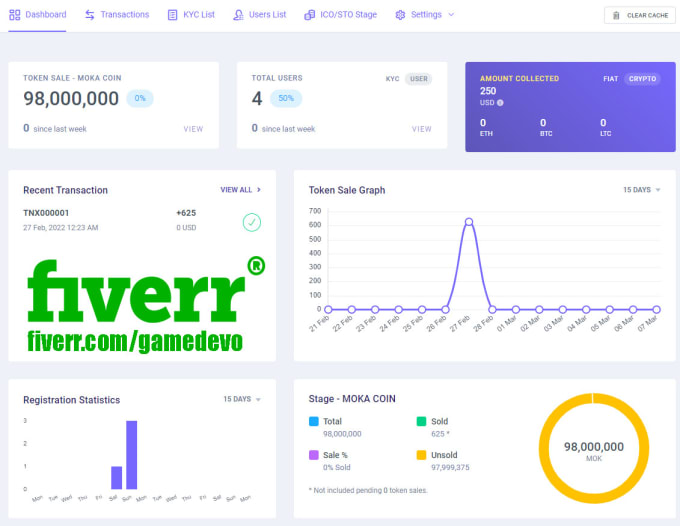This screenshot has width=680, height=526.
Task: Click the KYC List document icon
Action: coord(173,15)
